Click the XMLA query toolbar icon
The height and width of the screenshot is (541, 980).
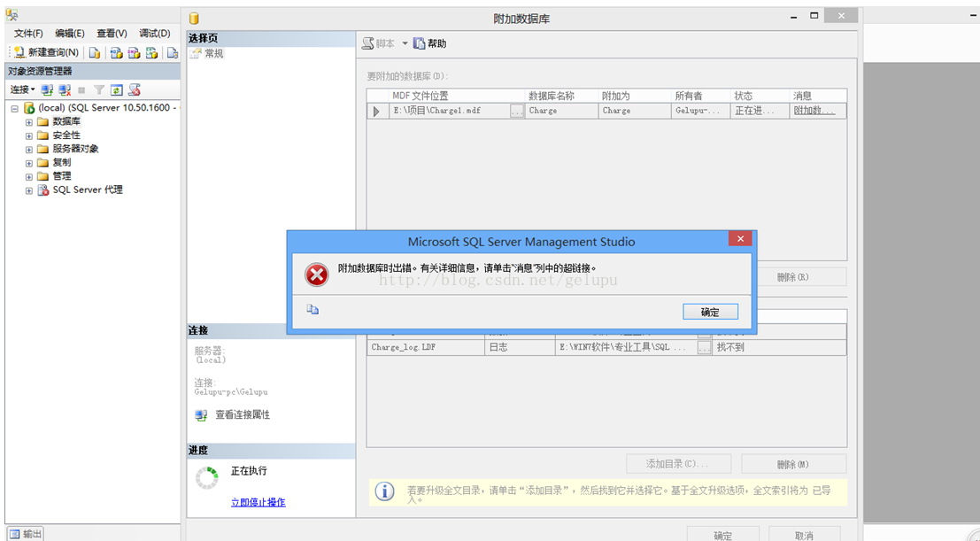click(151, 53)
